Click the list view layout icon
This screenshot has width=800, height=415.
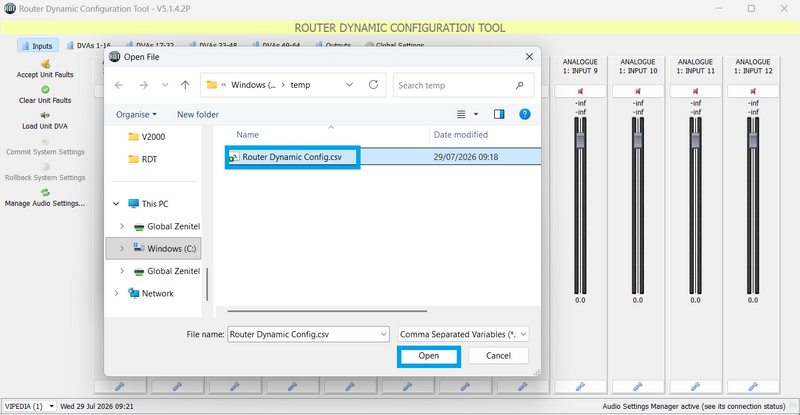461,114
